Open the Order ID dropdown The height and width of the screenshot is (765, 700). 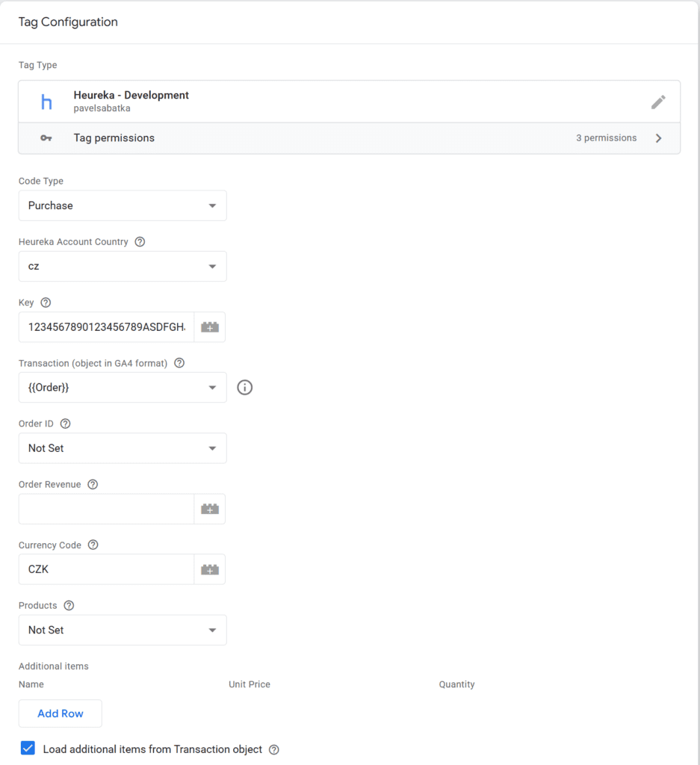click(123, 448)
